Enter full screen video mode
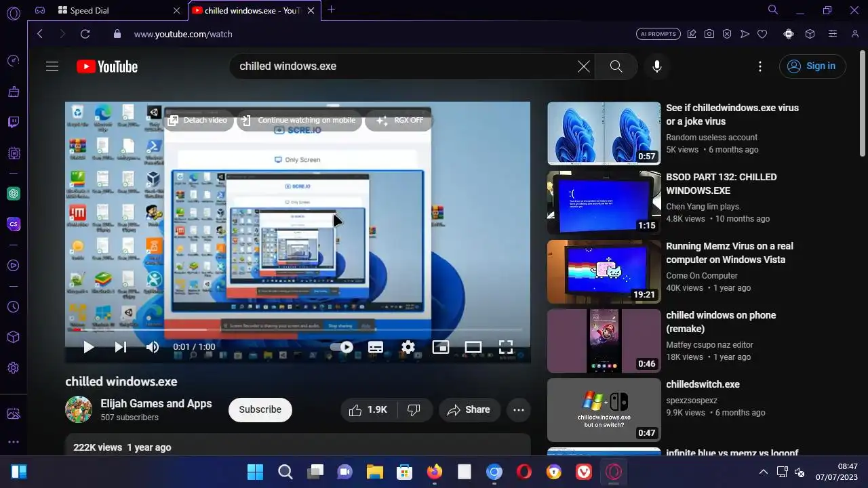Viewport: 868px width, 488px height. point(506,347)
